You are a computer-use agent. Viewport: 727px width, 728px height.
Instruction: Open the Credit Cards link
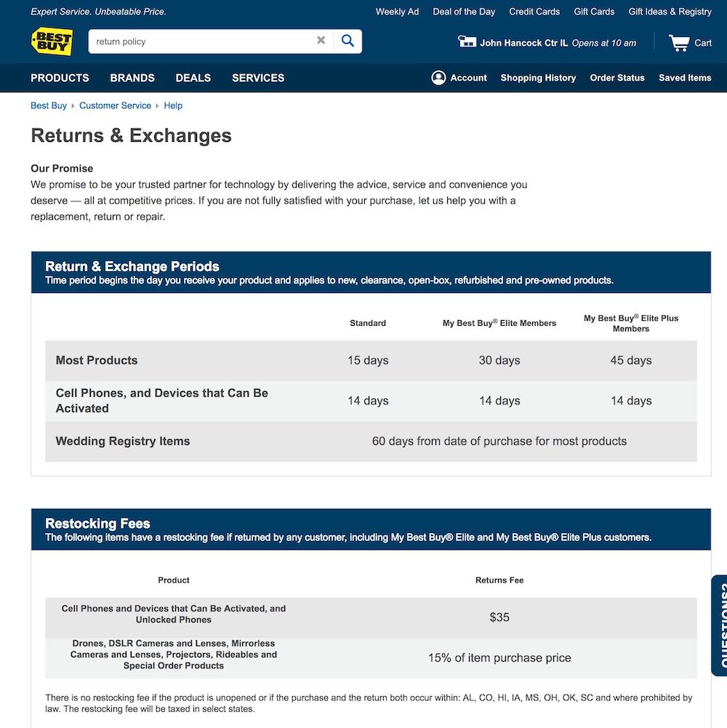534,12
